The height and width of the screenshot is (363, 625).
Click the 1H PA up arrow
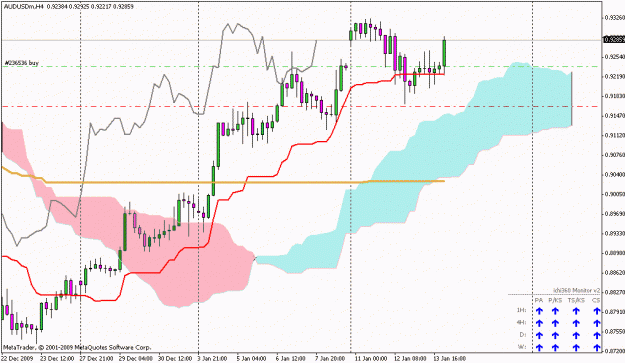[539, 310]
